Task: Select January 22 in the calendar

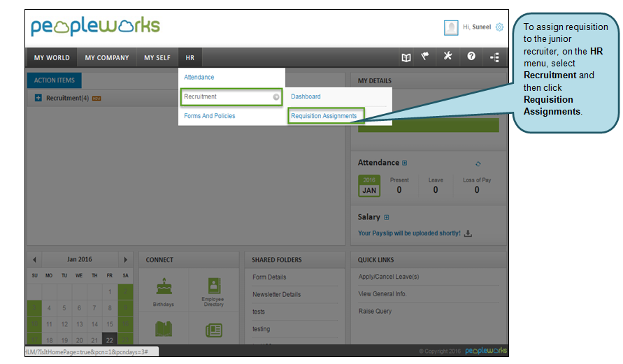Action: [x=110, y=340]
